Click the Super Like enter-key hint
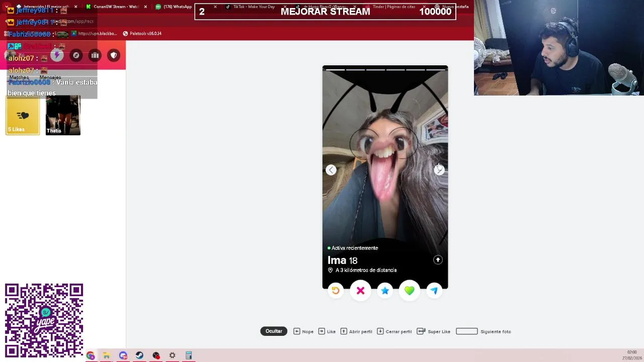 (434, 331)
